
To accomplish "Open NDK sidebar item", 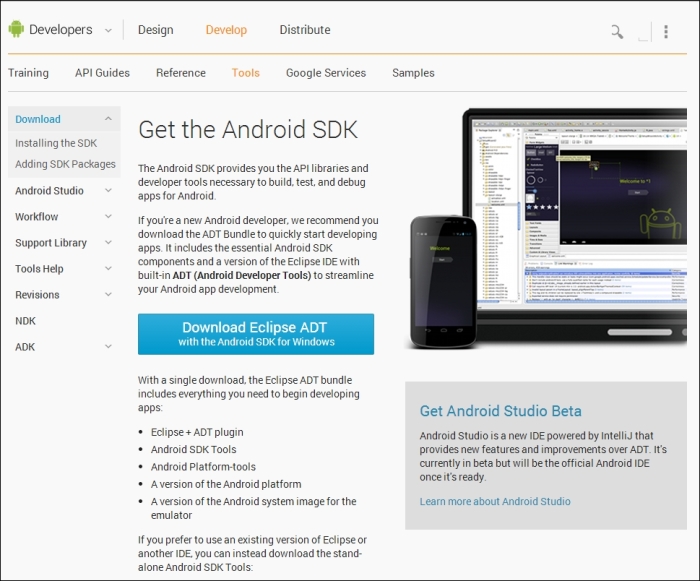I will pos(25,321).
